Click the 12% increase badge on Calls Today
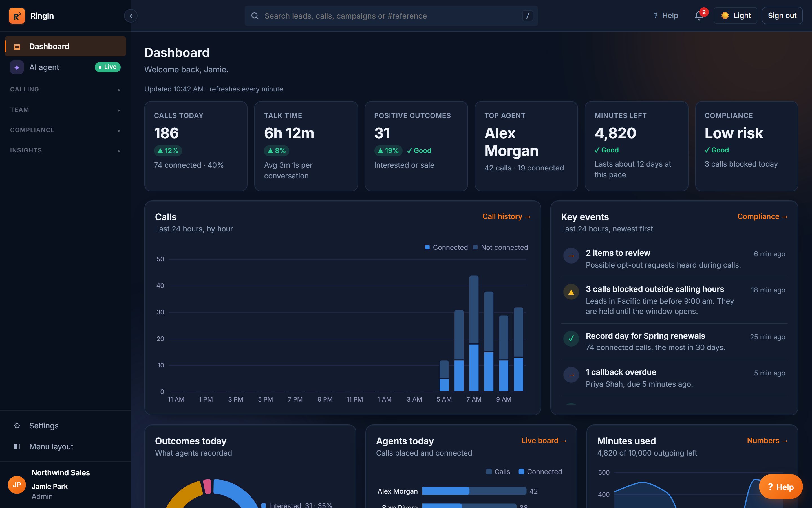The width and height of the screenshot is (812, 508). pos(168,150)
